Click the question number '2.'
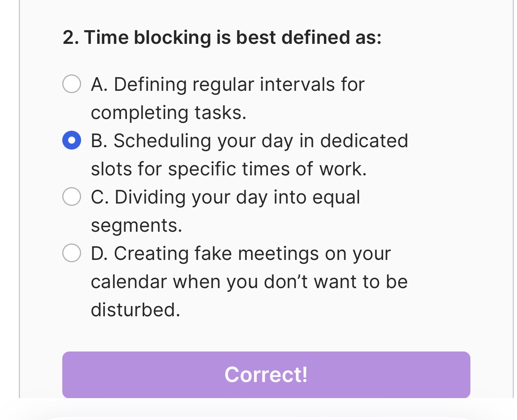The height and width of the screenshot is (420, 517). tap(71, 38)
